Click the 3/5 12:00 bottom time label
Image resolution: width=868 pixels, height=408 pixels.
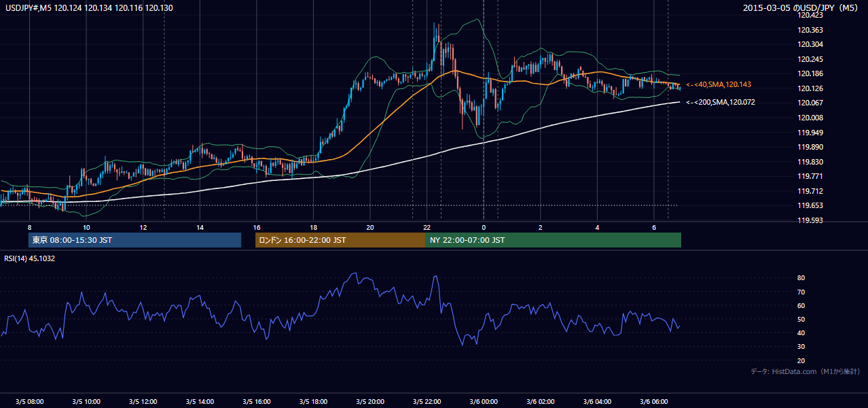143,402
